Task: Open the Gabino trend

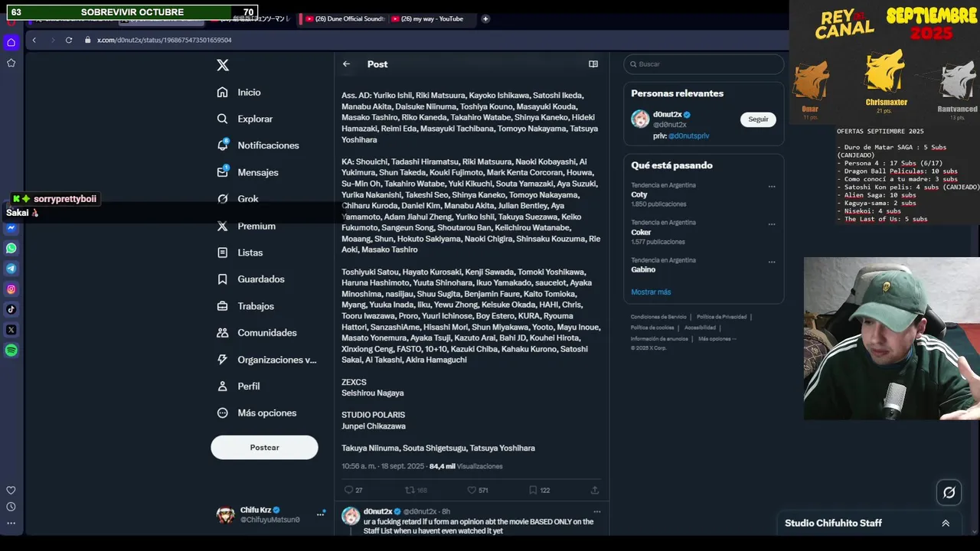Action: tap(643, 269)
